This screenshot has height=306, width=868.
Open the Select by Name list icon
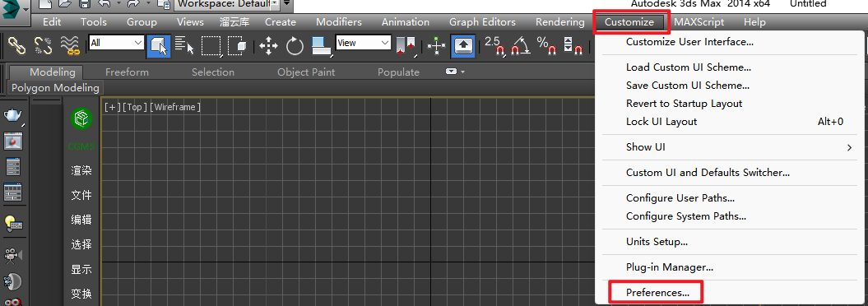185,45
